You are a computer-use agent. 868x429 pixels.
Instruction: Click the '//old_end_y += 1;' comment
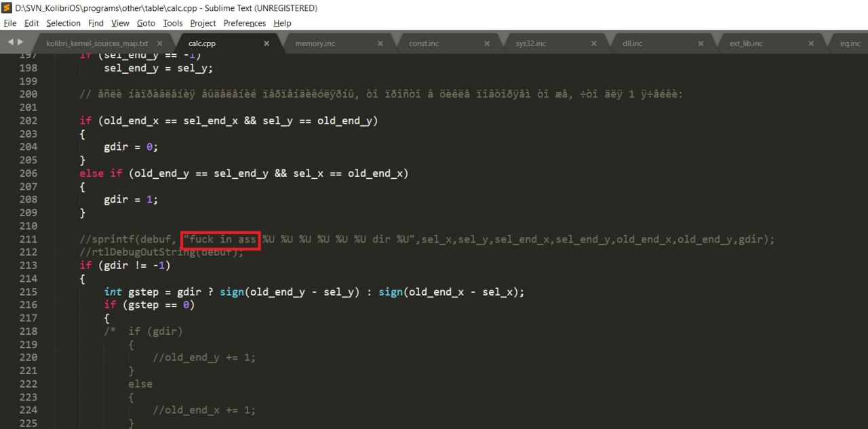pyautogui.click(x=204, y=358)
